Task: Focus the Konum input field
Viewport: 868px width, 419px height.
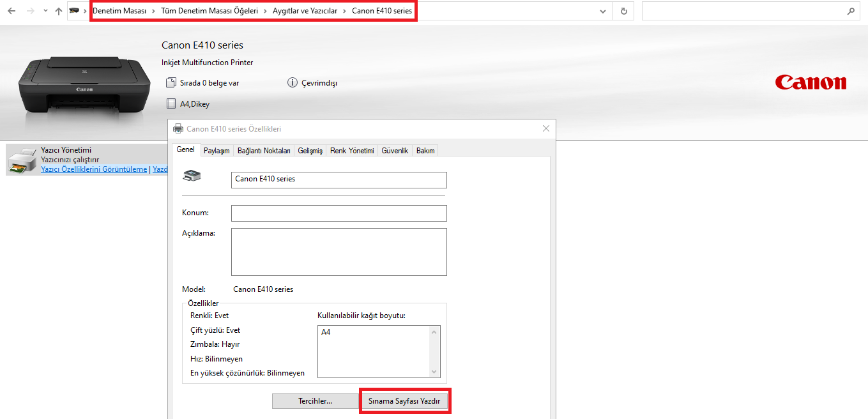Action: point(339,213)
